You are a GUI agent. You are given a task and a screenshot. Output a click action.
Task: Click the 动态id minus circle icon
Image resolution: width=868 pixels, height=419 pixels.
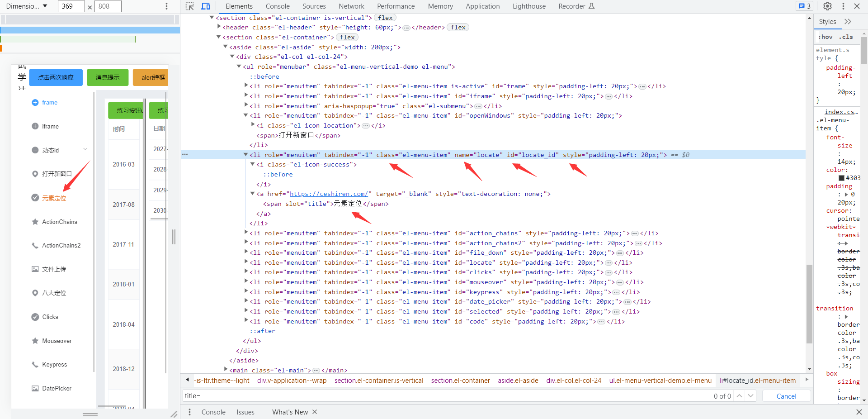[x=35, y=150]
